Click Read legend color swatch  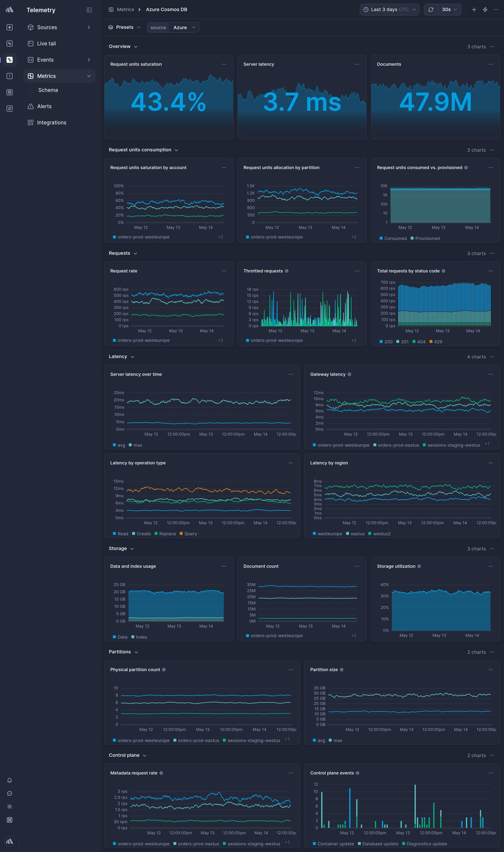pos(114,534)
